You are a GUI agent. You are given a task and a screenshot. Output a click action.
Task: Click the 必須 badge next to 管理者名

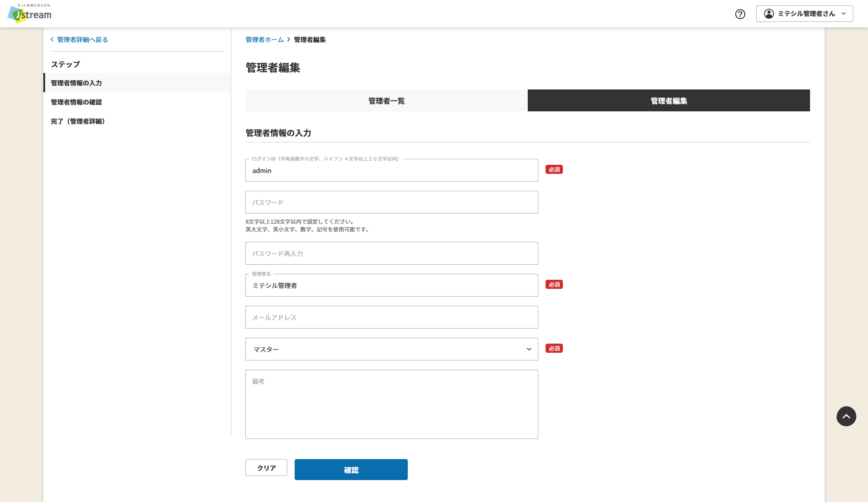554,284
